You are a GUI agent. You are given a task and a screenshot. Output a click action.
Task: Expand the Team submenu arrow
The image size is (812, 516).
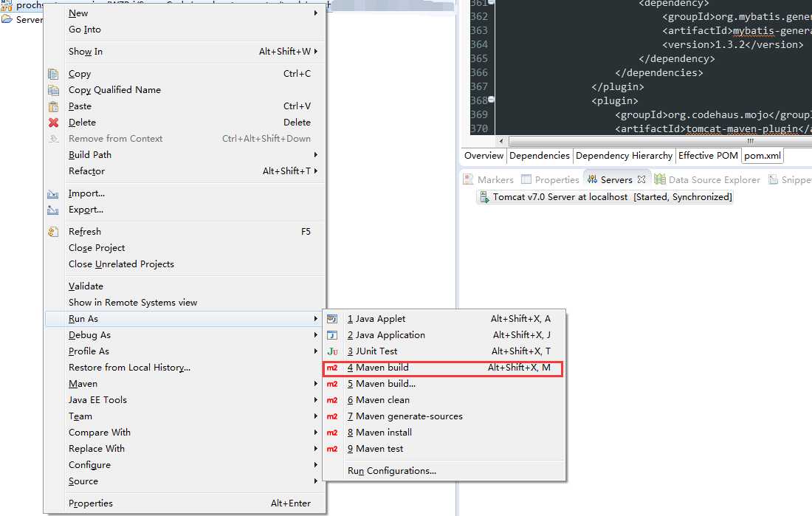[x=315, y=416]
